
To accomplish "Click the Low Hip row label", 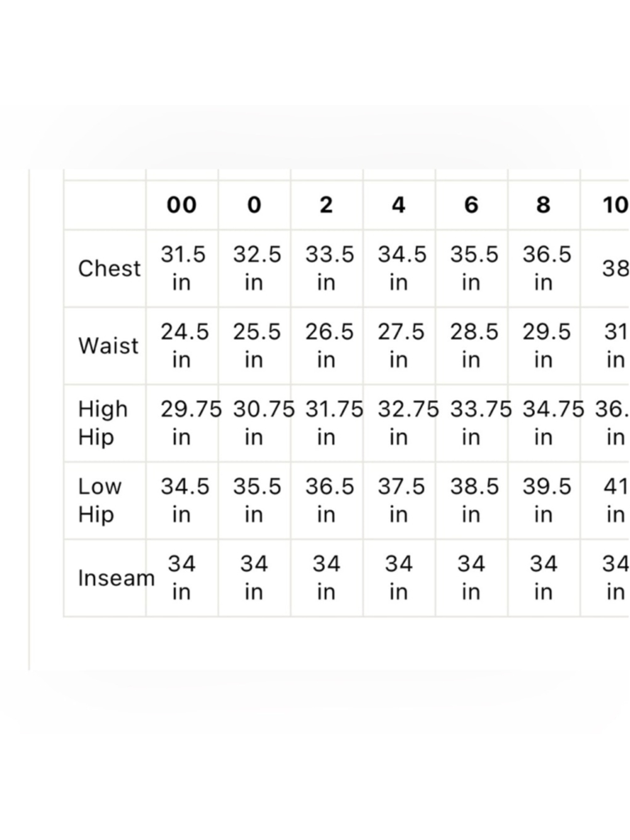I will click(x=100, y=500).
